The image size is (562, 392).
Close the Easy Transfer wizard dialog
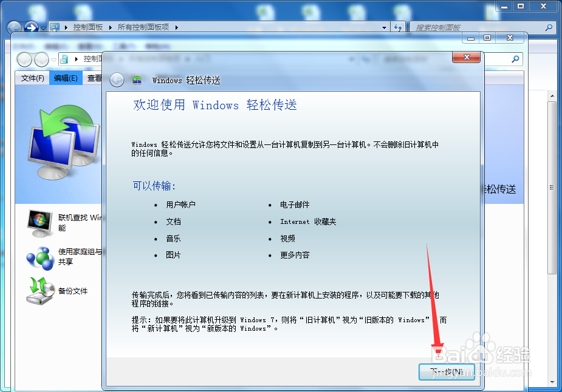(466, 57)
